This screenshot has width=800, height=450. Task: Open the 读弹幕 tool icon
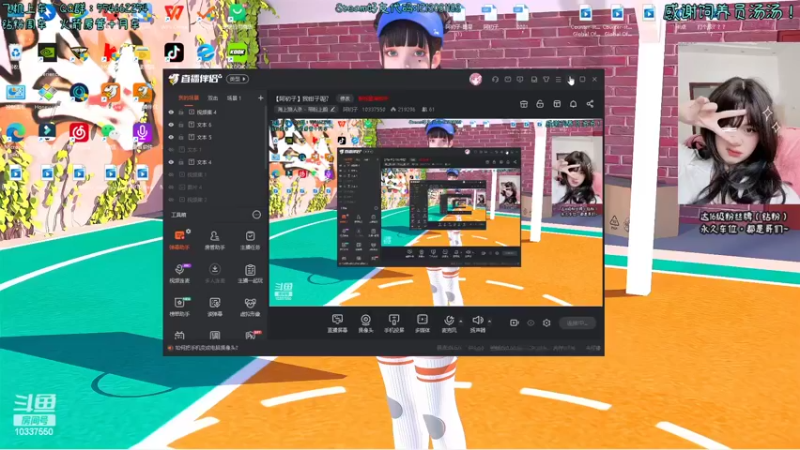tap(214, 307)
